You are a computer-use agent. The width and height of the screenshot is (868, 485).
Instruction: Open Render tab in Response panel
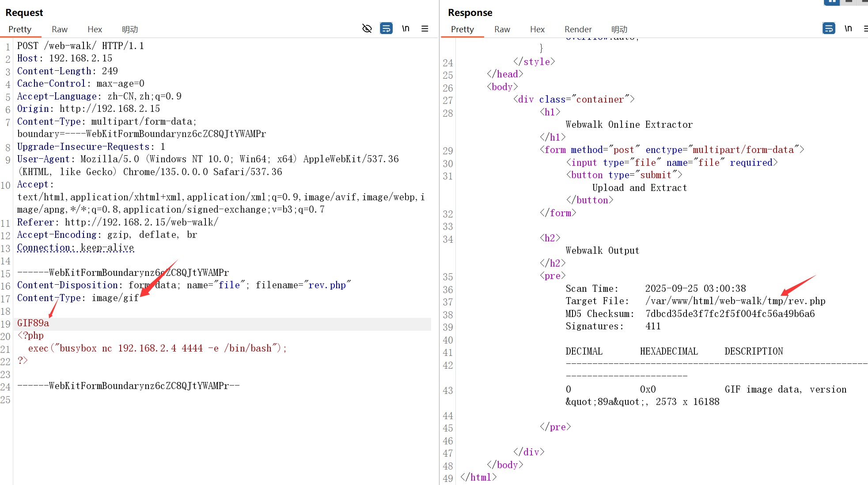click(x=578, y=29)
